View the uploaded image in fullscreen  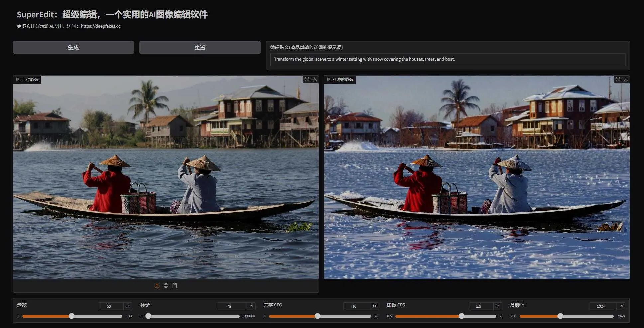point(307,79)
